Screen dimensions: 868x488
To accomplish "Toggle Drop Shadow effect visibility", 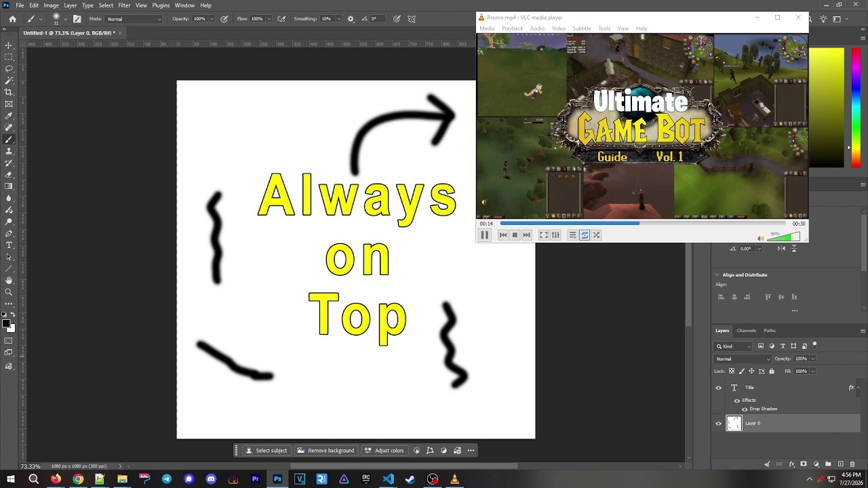I will click(745, 409).
